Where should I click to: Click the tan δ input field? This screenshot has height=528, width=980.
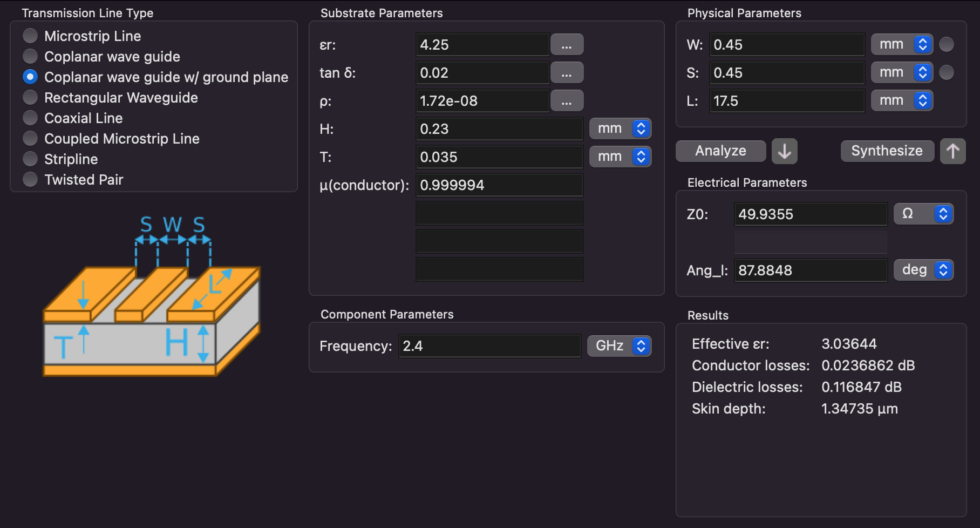click(x=482, y=73)
